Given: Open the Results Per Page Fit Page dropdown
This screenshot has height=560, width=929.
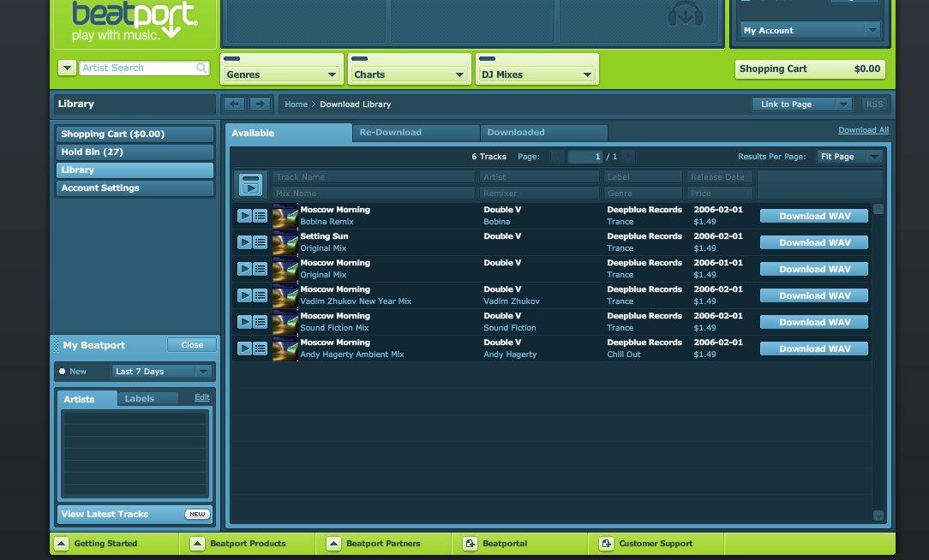Looking at the screenshot, I should (x=849, y=157).
